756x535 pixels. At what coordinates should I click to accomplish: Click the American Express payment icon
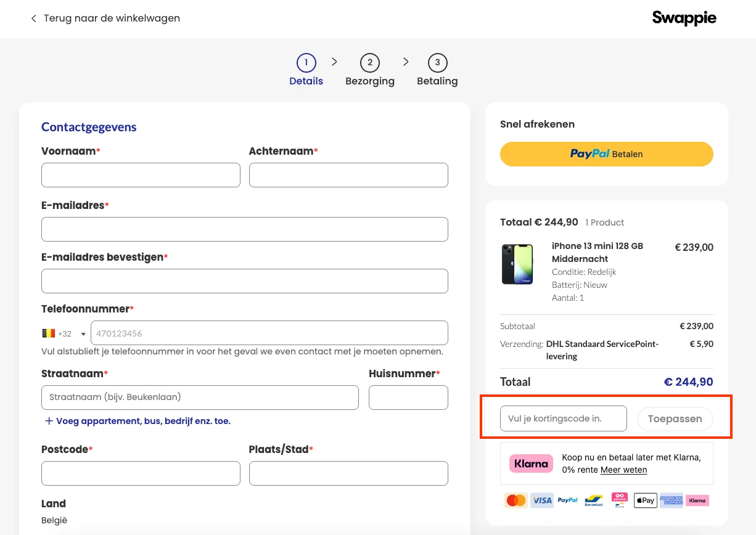[671, 500]
